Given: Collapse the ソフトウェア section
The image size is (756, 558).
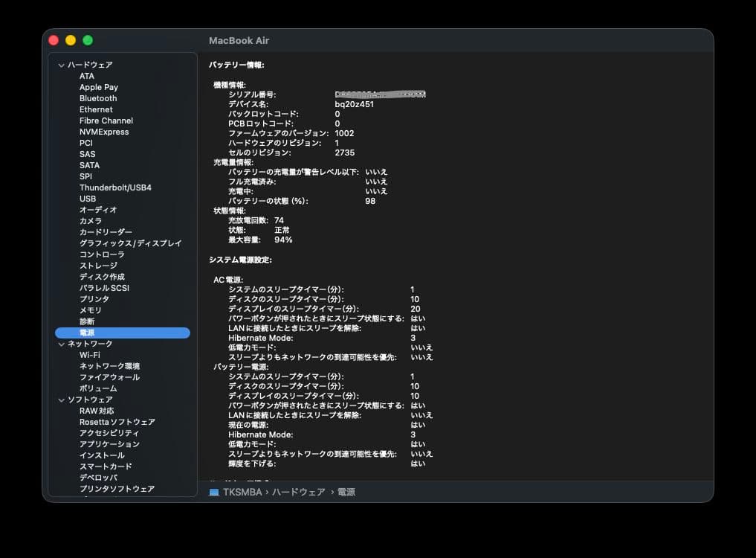Looking at the screenshot, I should [x=62, y=400].
